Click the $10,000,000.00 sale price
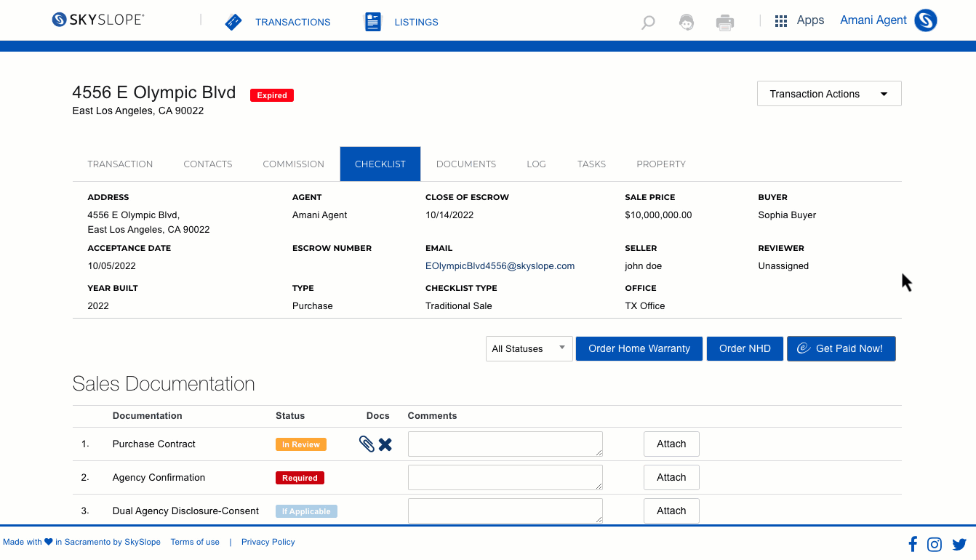This screenshot has height=560, width=976. coord(658,215)
